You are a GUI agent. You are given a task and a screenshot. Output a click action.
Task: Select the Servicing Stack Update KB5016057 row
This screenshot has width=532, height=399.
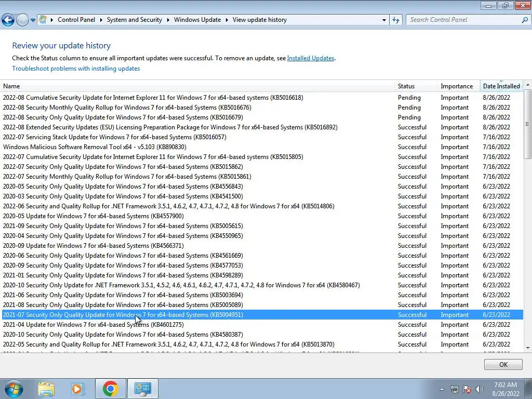pyautogui.click(x=261, y=137)
